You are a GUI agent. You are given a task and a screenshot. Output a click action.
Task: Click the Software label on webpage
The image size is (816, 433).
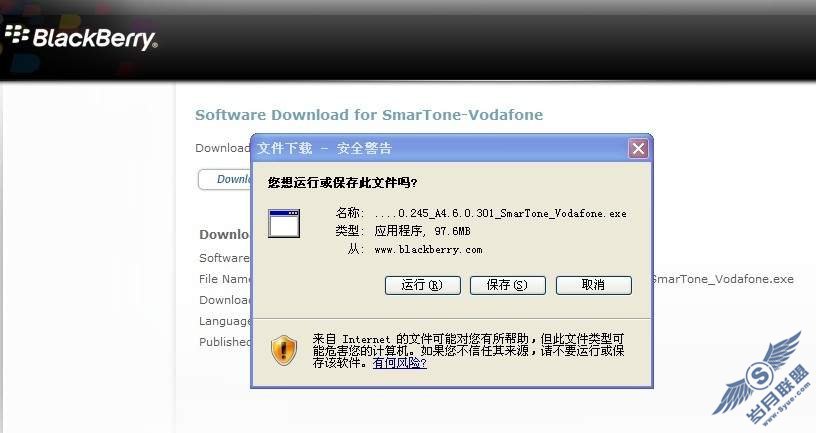224,258
